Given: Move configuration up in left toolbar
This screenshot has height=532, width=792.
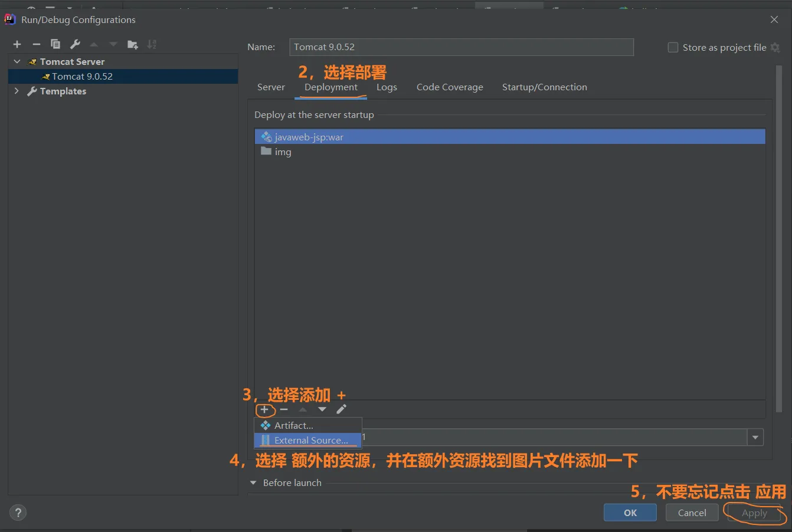Looking at the screenshot, I should 94,44.
